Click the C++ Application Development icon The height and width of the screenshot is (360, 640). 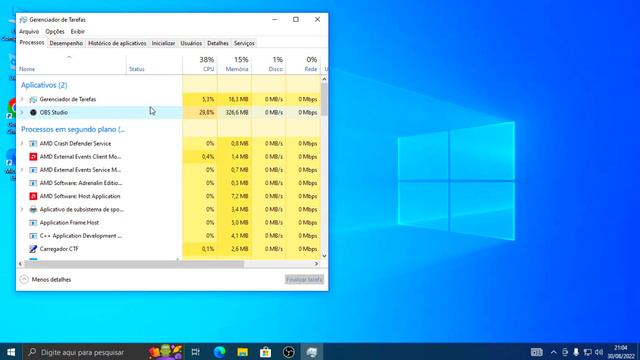[x=33, y=236]
